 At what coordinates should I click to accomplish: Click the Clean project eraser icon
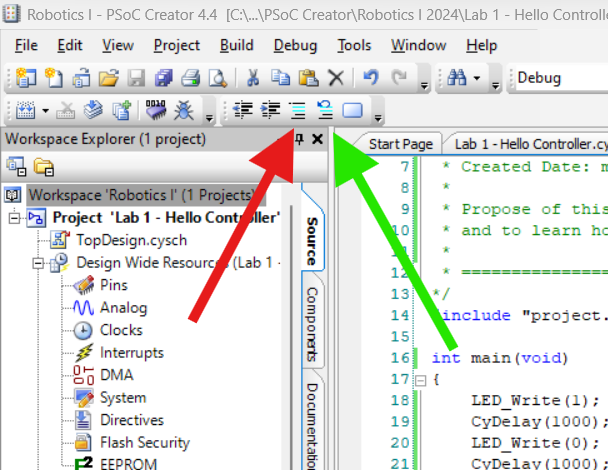pos(65,111)
